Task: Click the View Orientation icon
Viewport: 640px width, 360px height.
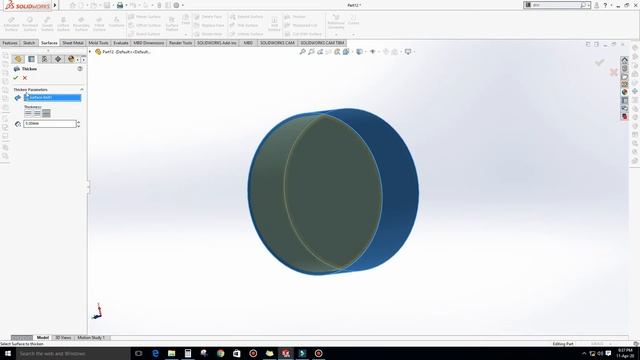Action: coord(346,52)
